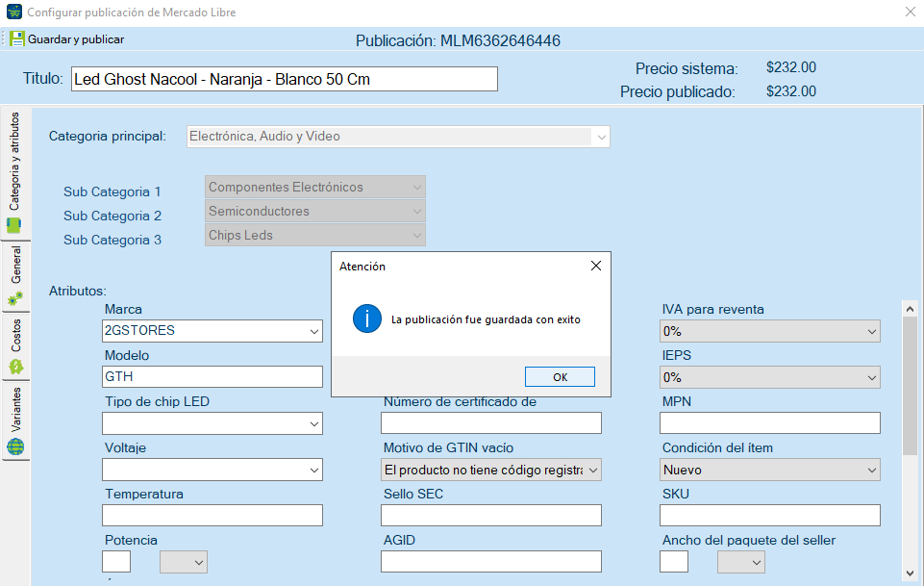The image size is (924, 586).
Task: Click the Titulo text field
Action: pos(285,79)
